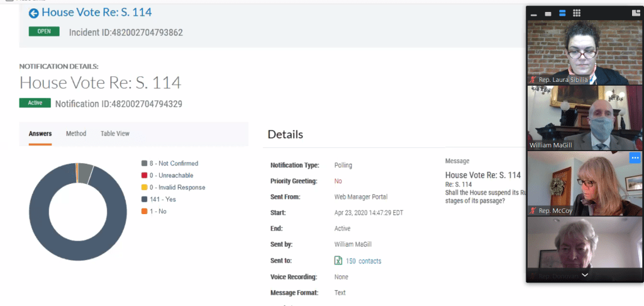Select the Zoom vertical thumbnail strip view
This screenshot has width=644, height=306.
point(562,13)
